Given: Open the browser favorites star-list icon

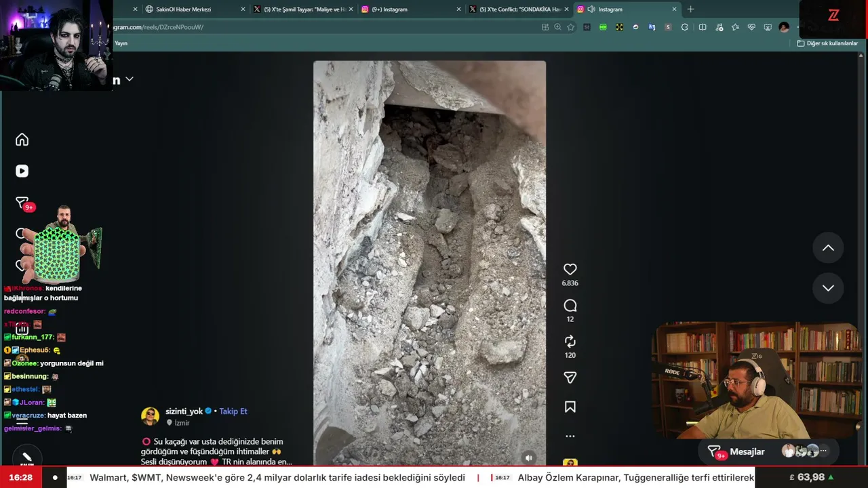Looking at the screenshot, I should click(735, 27).
